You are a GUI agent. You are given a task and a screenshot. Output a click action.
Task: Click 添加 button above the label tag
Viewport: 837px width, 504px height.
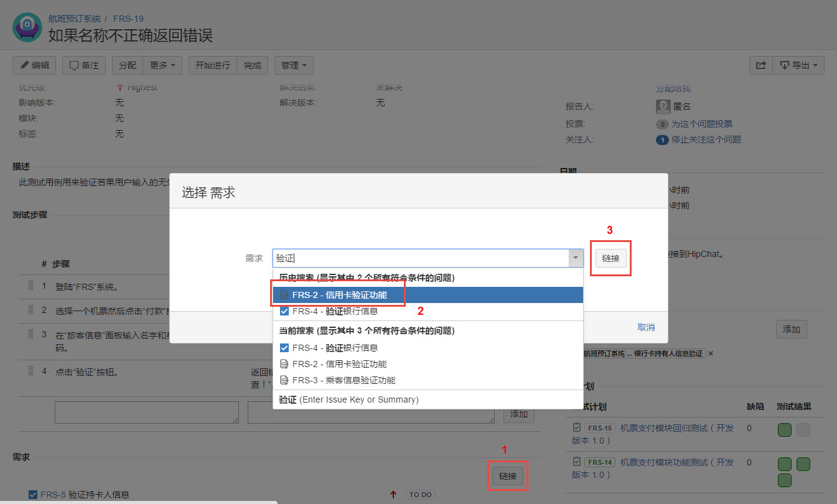coord(792,329)
